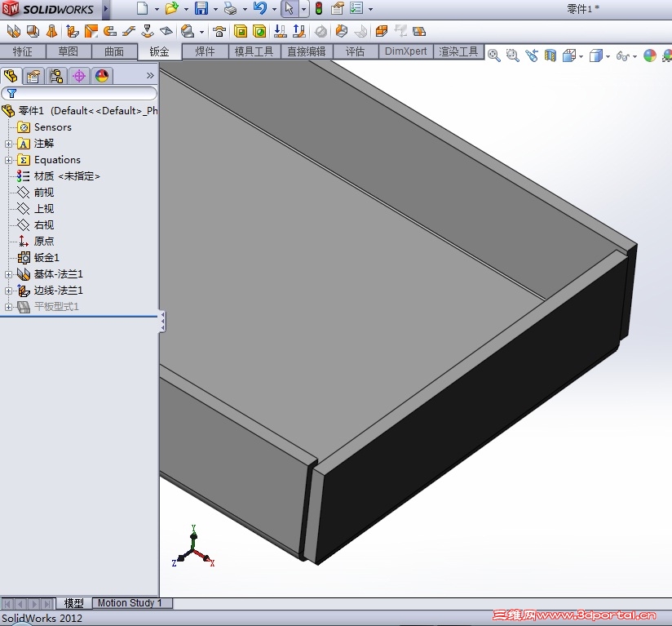Toggle the Select cursor tool
The height and width of the screenshot is (626, 672).
(x=290, y=8)
